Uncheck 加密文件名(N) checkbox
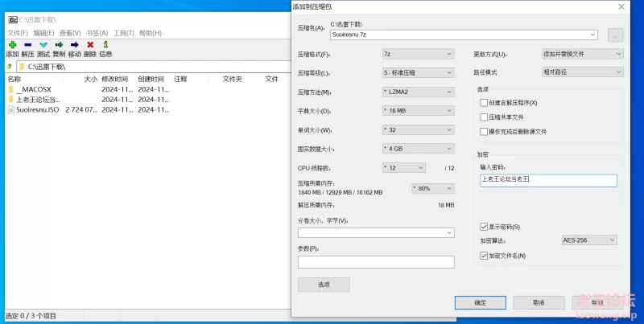Viewport: 644px width, 324px height. (x=484, y=256)
